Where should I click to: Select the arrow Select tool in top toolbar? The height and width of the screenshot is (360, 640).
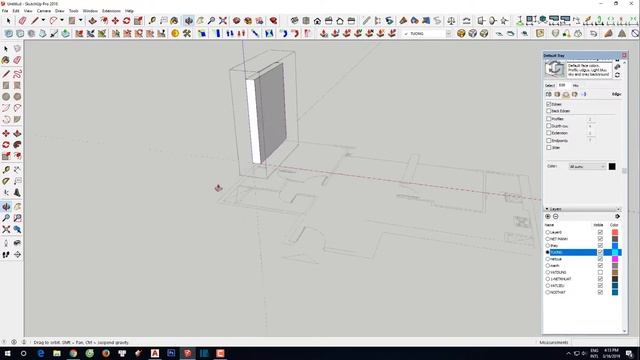(x=8, y=20)
